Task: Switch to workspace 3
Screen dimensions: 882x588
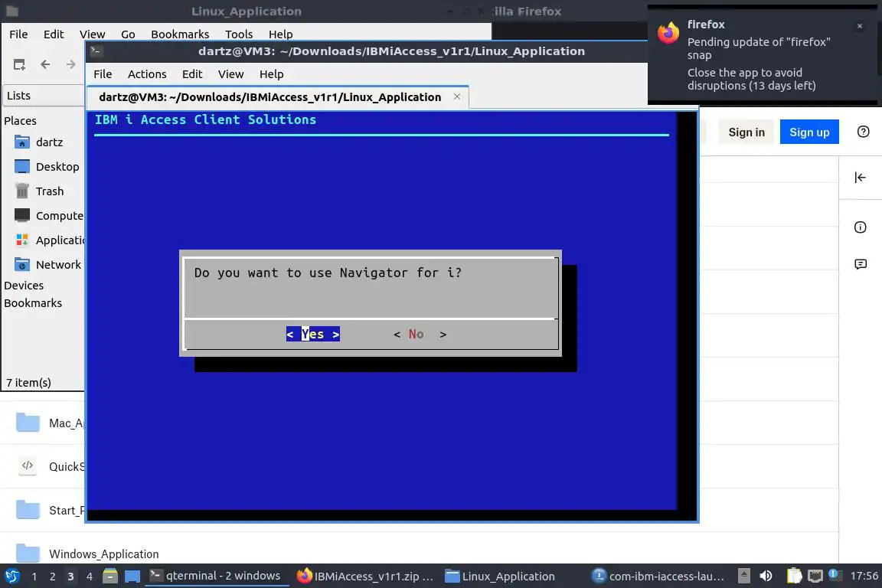Action: point(70,577)
